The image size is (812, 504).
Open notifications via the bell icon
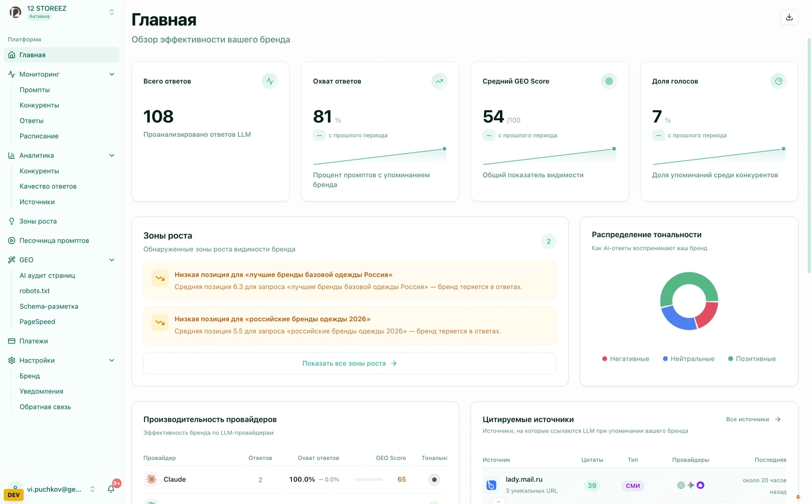point(111,489)
